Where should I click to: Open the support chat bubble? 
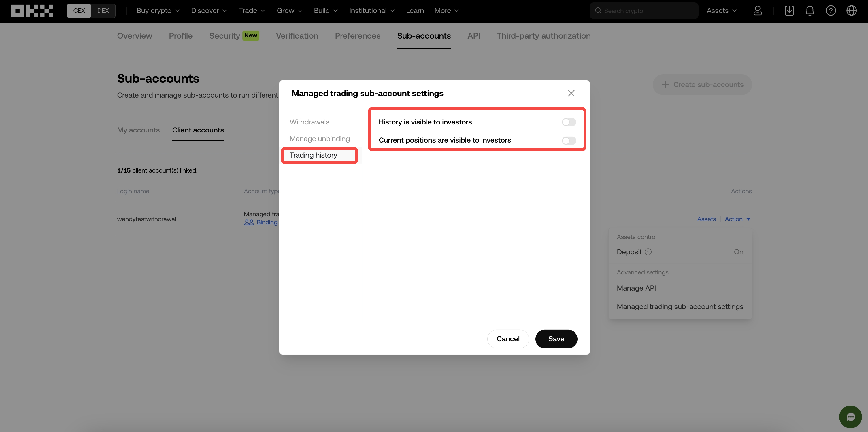[850, 416]
